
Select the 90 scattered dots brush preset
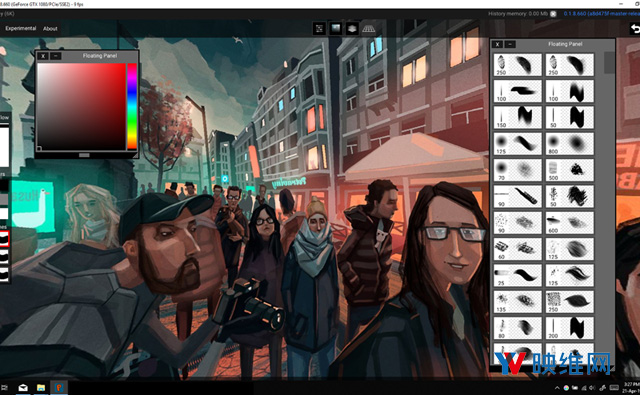[518, 222]
